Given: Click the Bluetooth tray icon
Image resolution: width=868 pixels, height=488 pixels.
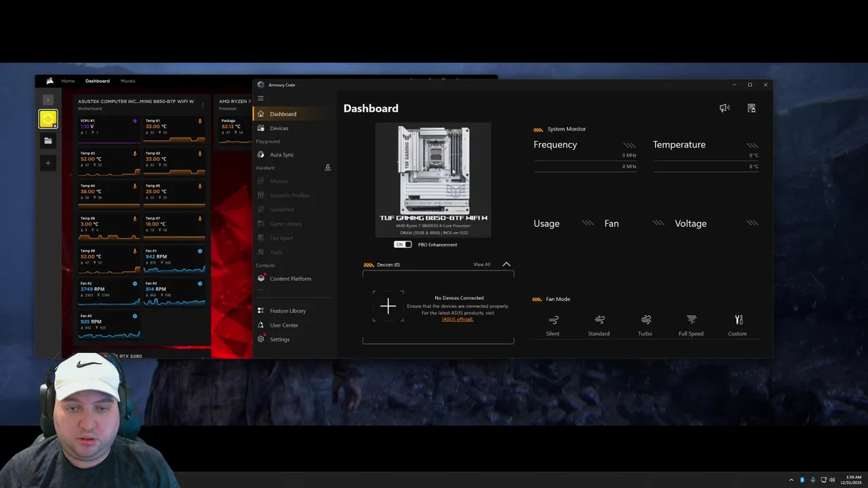Looking at the screenshot, I should (802, 480).
